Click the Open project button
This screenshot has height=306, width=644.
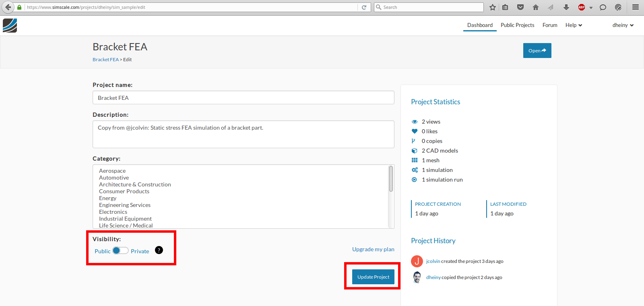[x=537, y=50]
